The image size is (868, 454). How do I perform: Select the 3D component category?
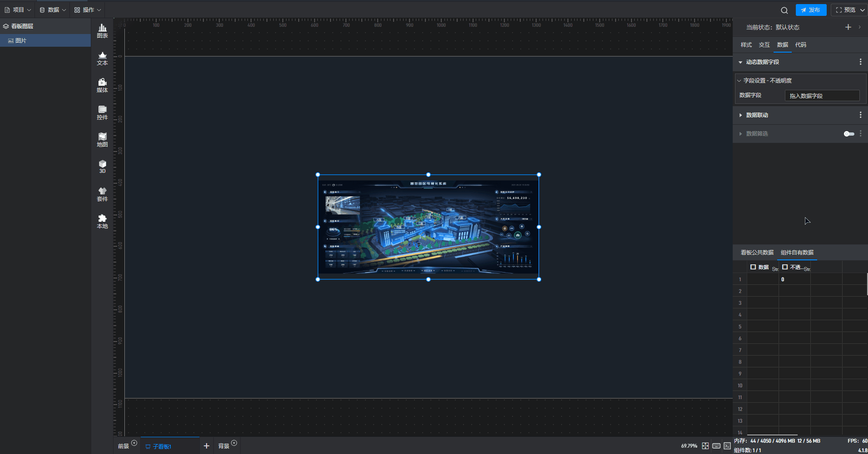[x=102, y=166]
